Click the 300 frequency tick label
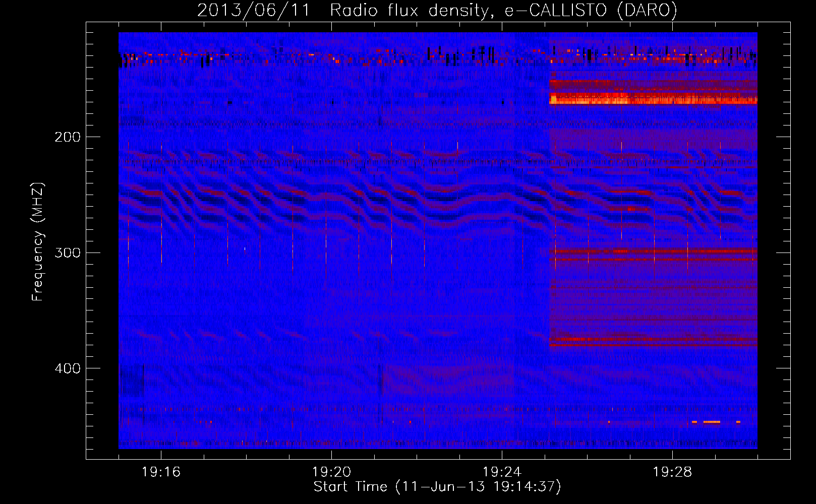Screen dimensions: 816x504 68,253
